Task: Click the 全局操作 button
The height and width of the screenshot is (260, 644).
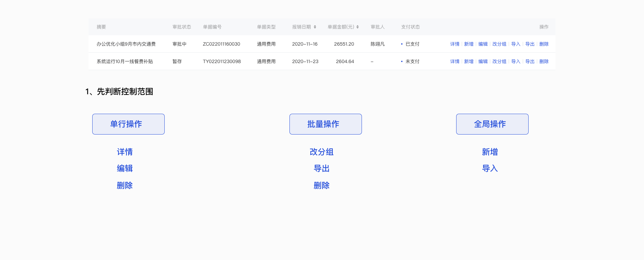Action: [x=492, y=124]
